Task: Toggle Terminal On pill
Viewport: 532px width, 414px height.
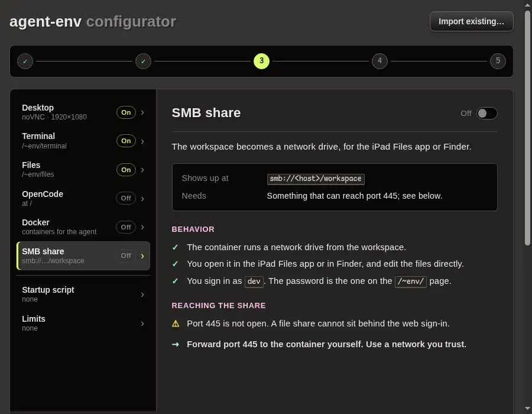Action: [x=126, y=141]
